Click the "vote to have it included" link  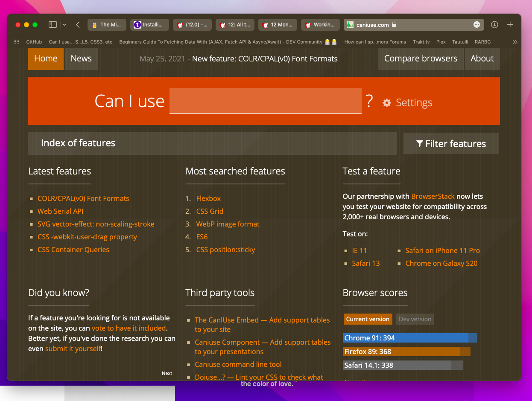point(129,328)
